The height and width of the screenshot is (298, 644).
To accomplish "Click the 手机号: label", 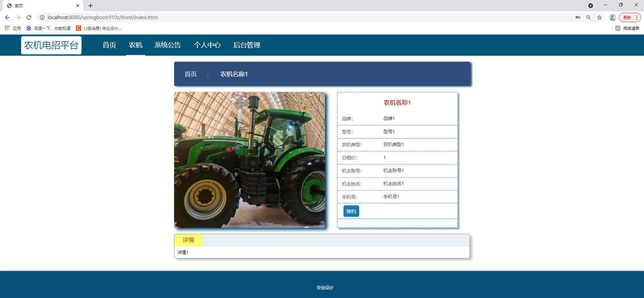I will [350, 197].
